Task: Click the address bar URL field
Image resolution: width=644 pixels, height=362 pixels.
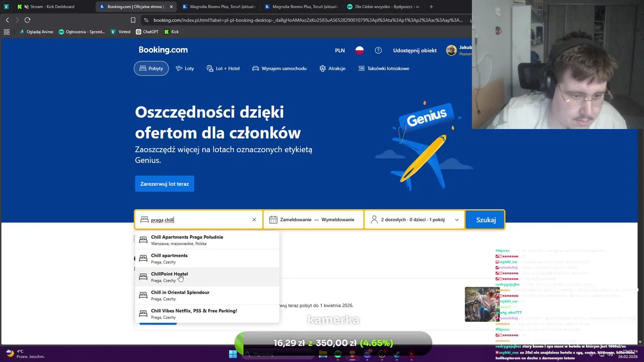Action: (308, 20)
